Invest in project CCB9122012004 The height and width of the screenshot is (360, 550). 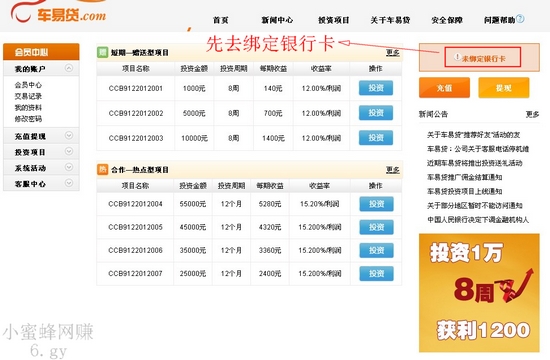[376, 204]
